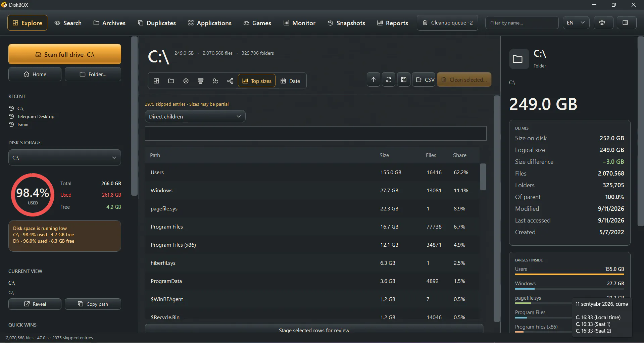This screenshot has width=644, height=343.
Task: Click the 2975 skipped entries warning
Action: click(x=187, y=104)
